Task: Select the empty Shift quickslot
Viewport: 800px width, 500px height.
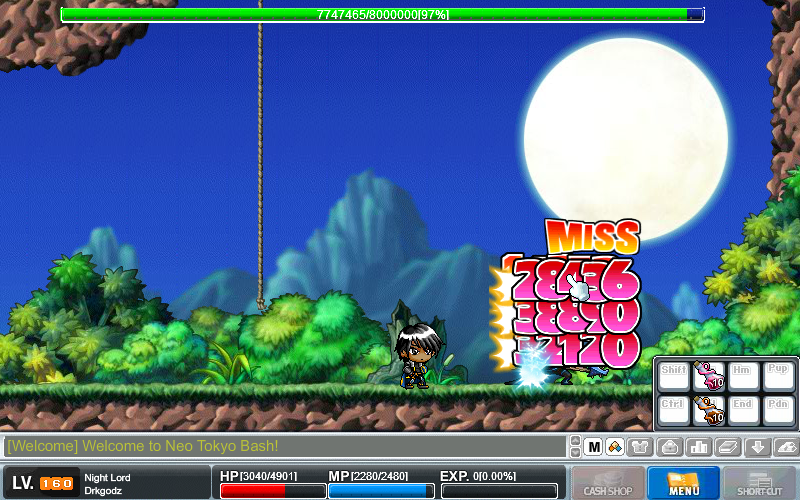Action: 674,376
